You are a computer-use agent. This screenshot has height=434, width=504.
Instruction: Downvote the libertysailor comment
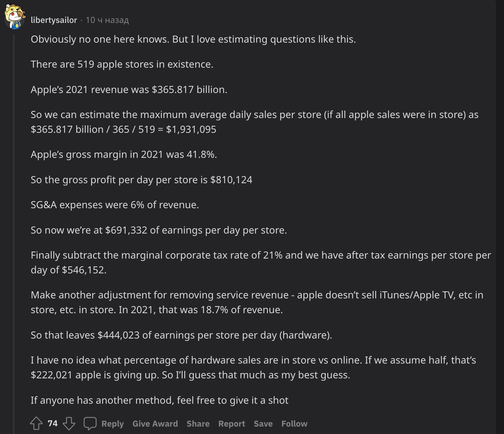pos(69,423)
